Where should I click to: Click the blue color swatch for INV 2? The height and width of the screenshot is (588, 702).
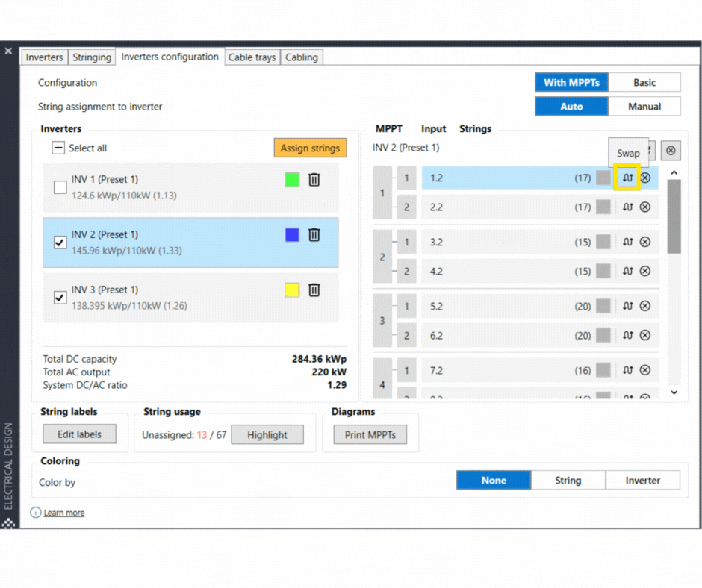coord(292,235)
